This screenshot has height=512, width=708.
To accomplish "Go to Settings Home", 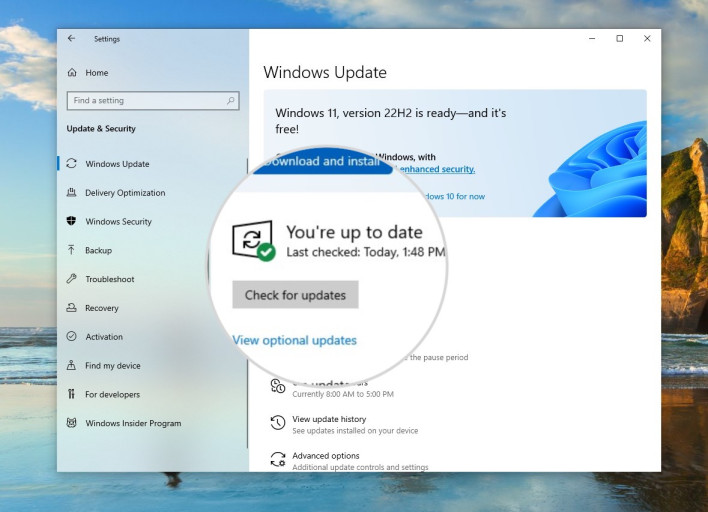I will 152,73.
